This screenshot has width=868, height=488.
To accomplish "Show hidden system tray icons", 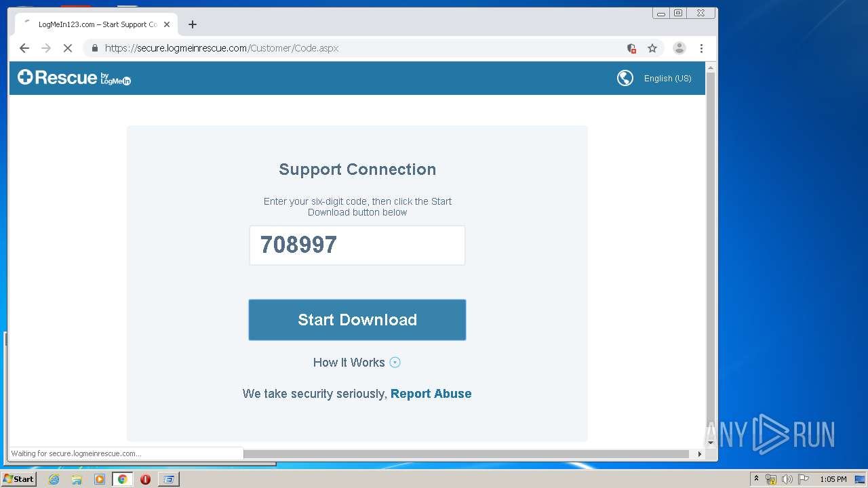I will (x=756, y=479).
